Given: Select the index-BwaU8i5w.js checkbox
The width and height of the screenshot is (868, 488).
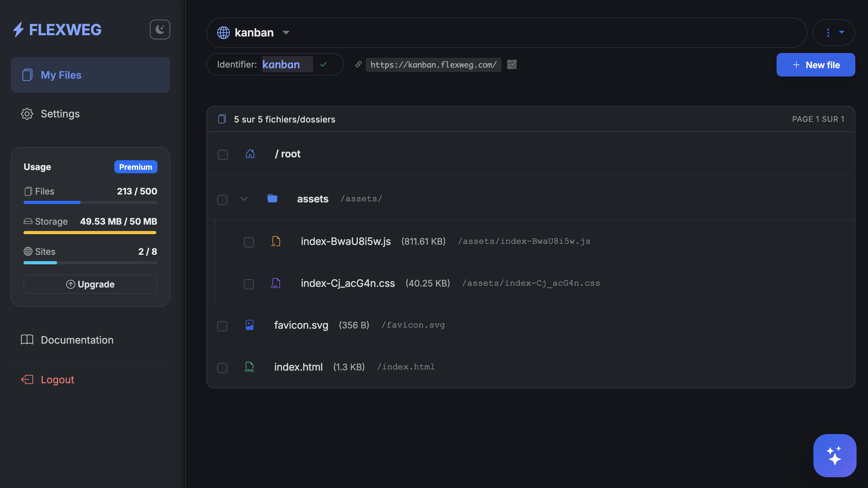Looking at the screenshot, I should click(249, 242).
